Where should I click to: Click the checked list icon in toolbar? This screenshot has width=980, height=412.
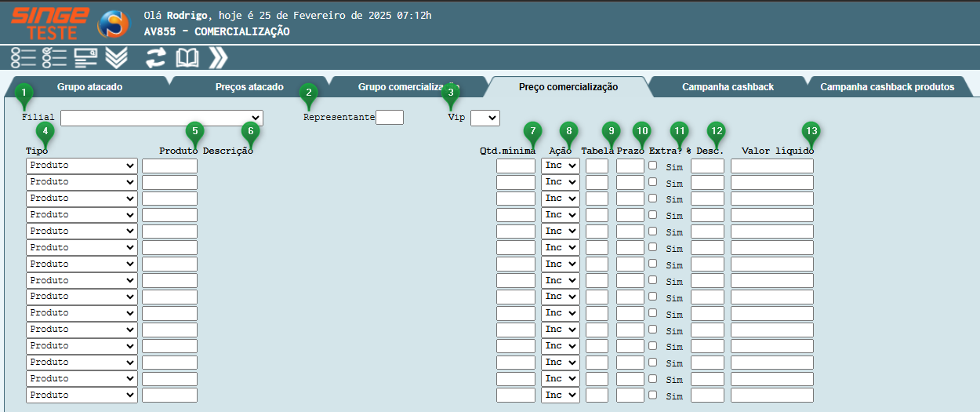point(54,57)
